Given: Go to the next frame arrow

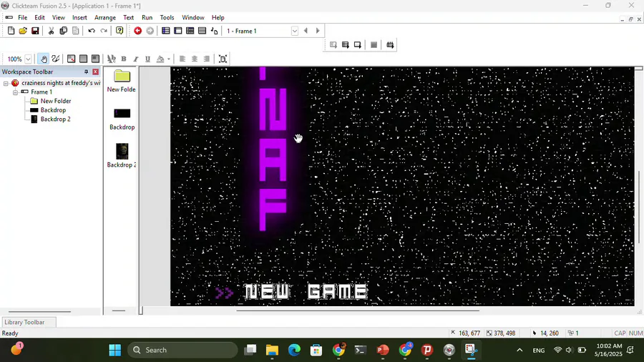Looking at the screenshot, I should point(318,31).
